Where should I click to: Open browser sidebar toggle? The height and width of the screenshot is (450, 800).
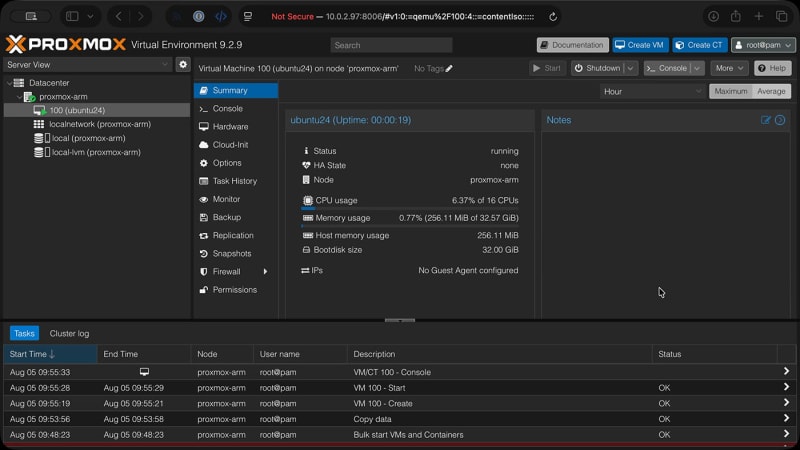[x=72, y=16]
